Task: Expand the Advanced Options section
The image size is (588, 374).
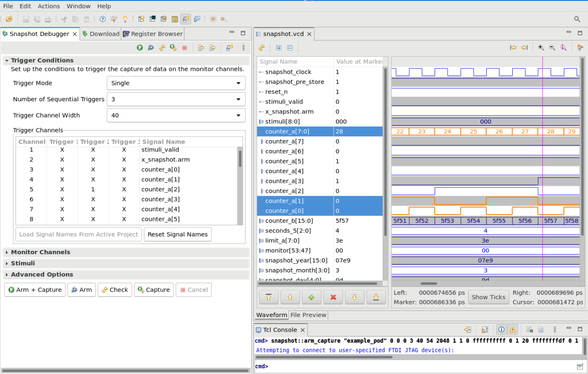Action: click(x=7, y=275)
